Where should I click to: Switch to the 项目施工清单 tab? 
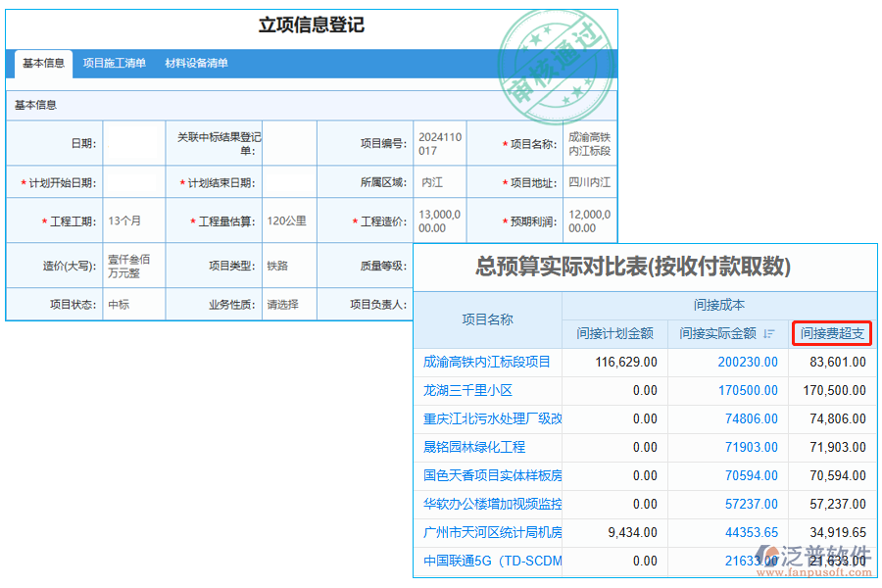coord(116,64)
